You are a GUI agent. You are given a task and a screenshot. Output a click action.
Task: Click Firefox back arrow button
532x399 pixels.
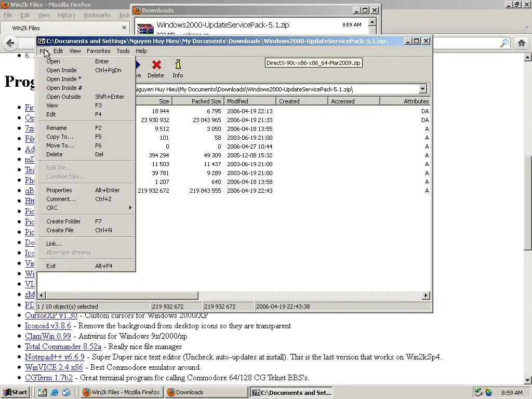(x=10, y=43)
